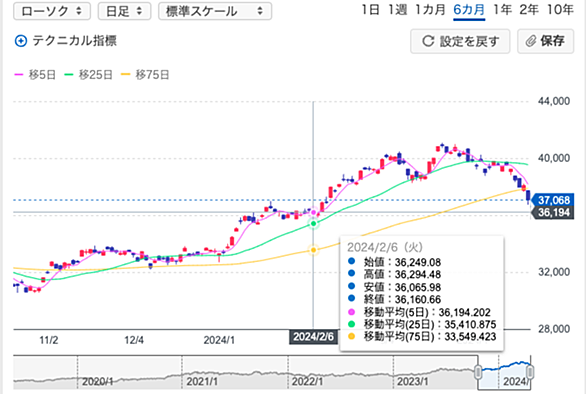Click the 40,000 price axis label
This screenshot has height=394, width=586.
(554, 158)
